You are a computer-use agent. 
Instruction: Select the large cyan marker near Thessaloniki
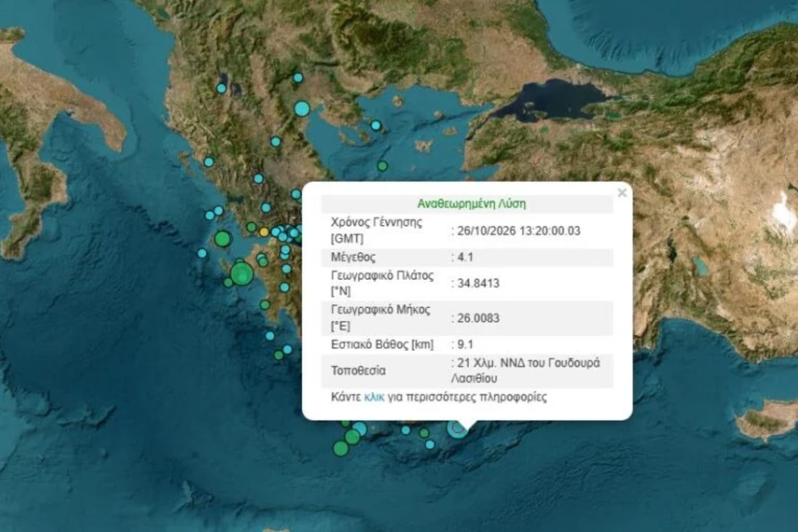coord(302,109)
